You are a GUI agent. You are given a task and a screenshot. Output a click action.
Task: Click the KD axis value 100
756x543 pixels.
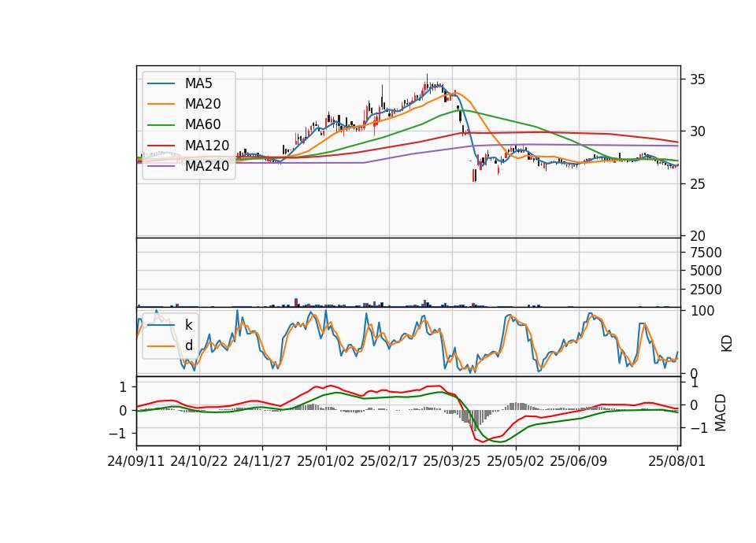(702, 311)
